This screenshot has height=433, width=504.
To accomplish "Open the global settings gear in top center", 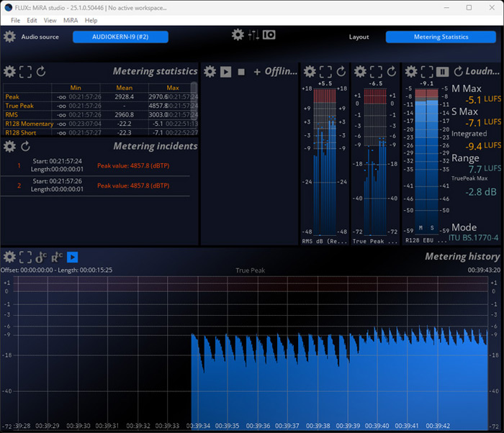I will coord(238,35).
